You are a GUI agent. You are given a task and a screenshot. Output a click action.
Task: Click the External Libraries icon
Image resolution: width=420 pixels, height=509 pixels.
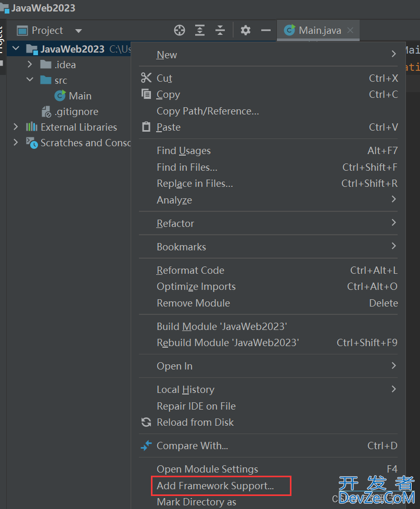click(31, 127)
